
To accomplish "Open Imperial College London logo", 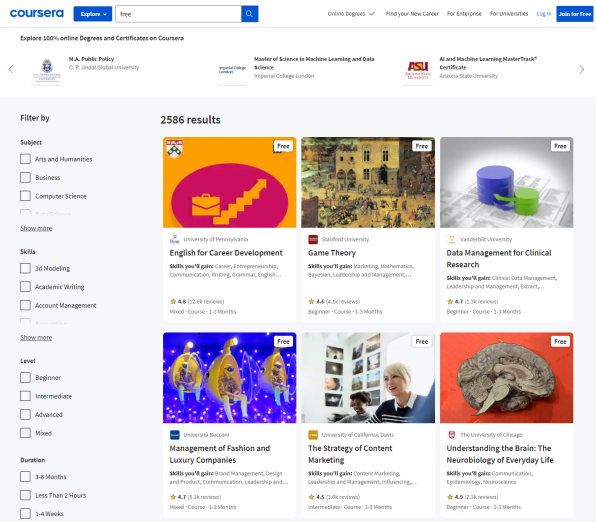I will tap(232, 69).
